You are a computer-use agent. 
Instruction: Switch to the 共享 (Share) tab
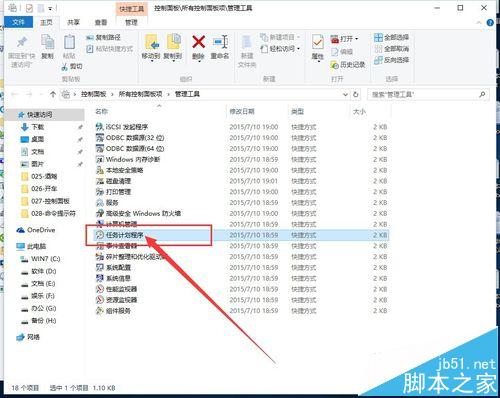(74, 22)
